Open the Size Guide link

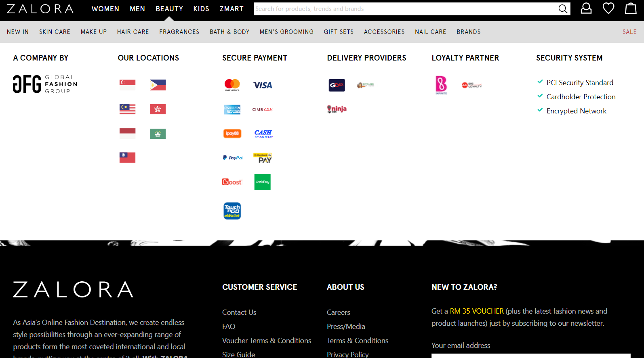click(238, 354)
